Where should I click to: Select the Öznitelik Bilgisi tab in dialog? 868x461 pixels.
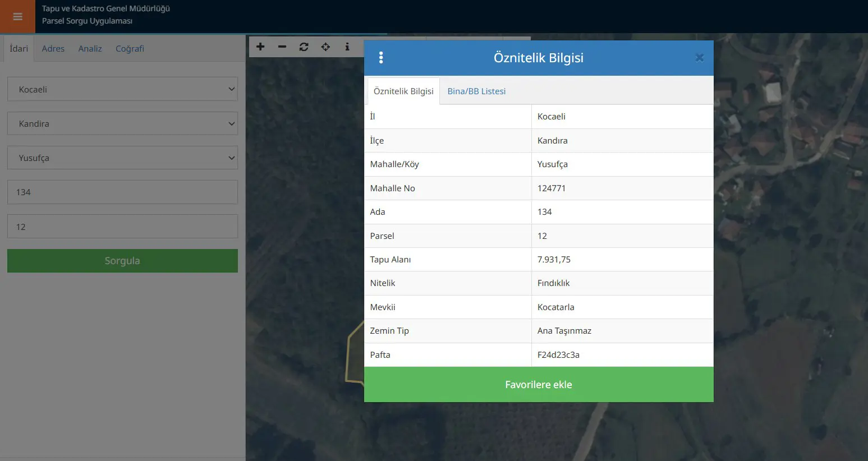click(x=403, y=91)
